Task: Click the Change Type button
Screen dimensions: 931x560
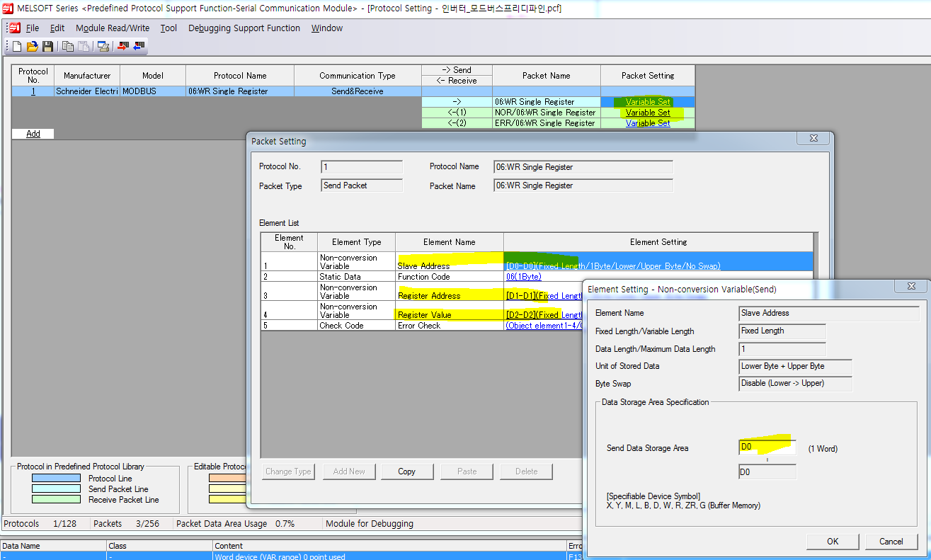Action: pyautogui.click(x=288, y=472)
